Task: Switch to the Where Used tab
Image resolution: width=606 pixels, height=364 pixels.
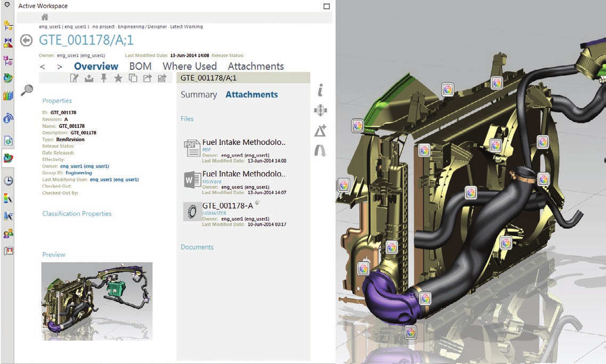Action: [189, 66]
